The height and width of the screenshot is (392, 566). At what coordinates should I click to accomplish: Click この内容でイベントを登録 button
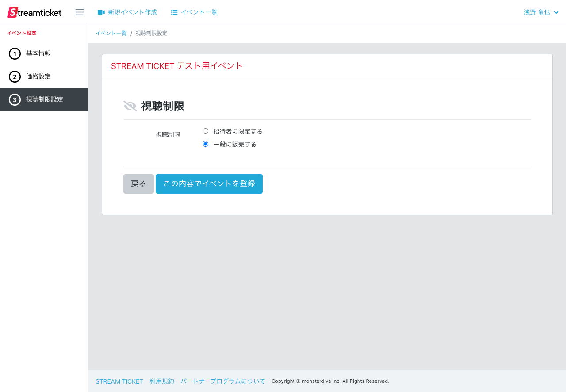209,184
